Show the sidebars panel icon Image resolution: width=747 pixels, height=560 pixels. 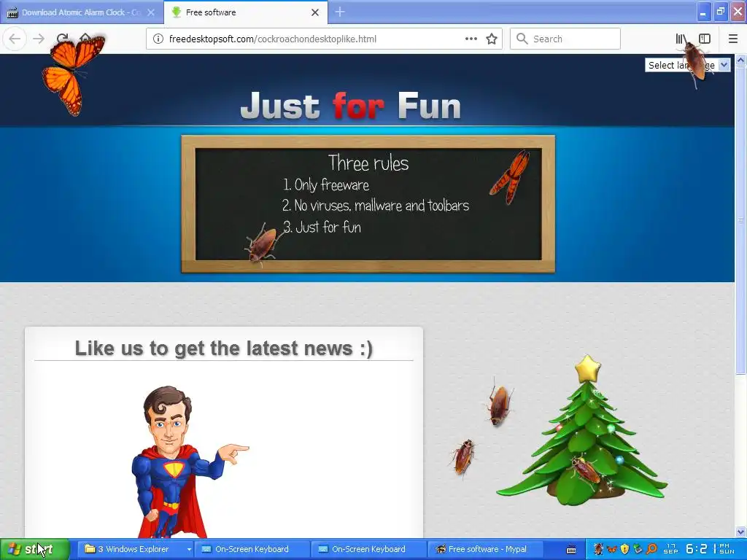tap(705, 39)
